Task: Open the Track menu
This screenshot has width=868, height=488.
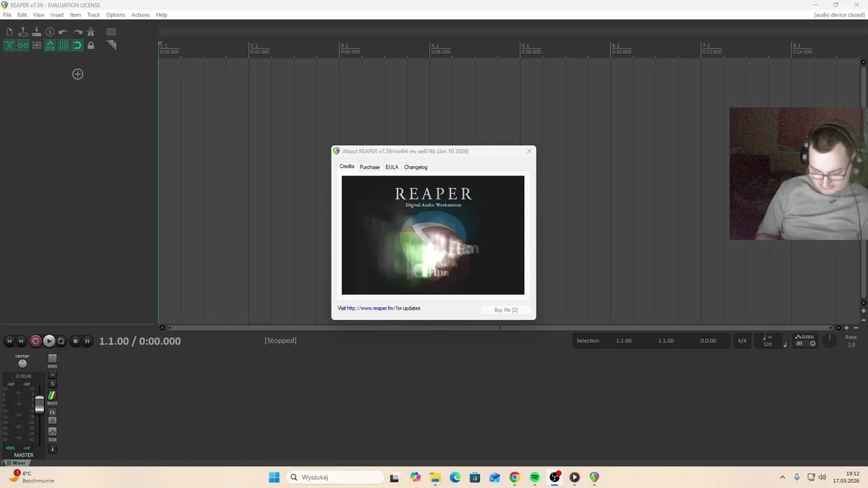Action: (x=94, y=15)
